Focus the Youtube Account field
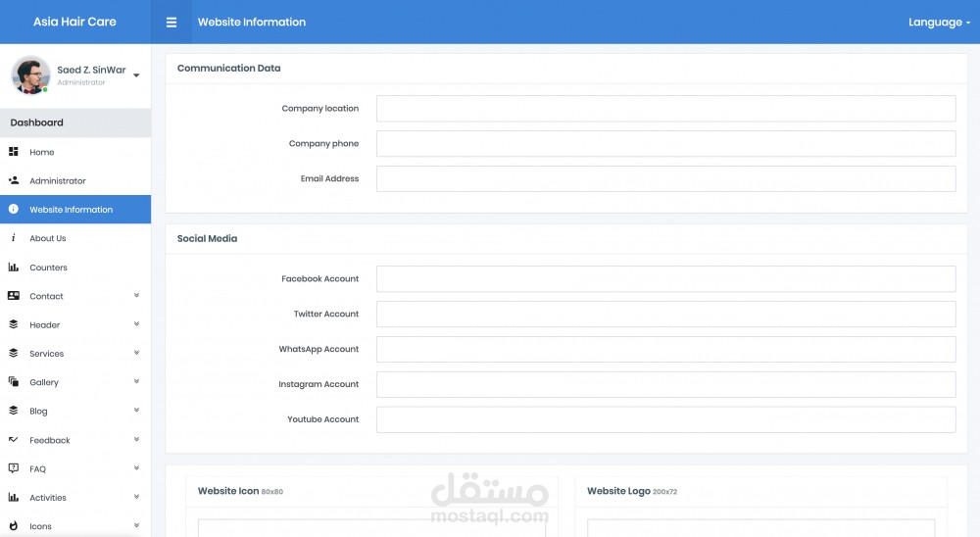 665,419
